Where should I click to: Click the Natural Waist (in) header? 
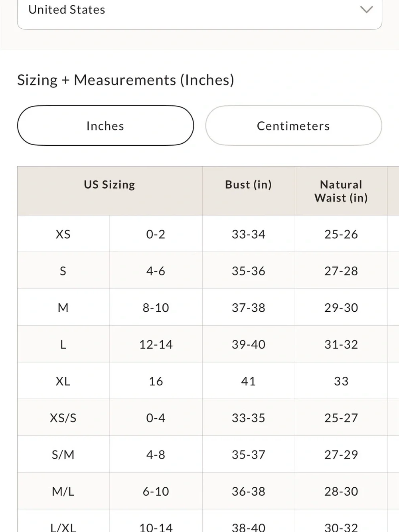pos(341,191)
